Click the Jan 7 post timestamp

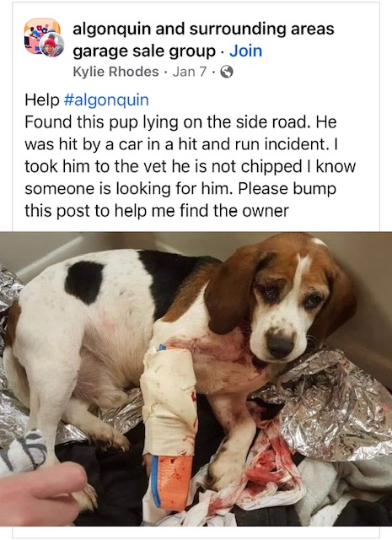point(190,72)
